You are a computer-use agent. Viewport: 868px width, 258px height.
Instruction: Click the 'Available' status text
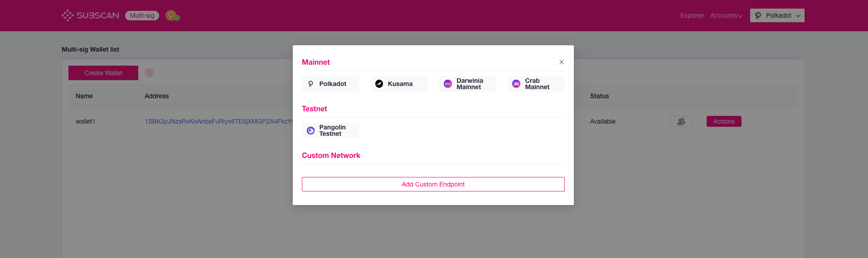[603, 121]
